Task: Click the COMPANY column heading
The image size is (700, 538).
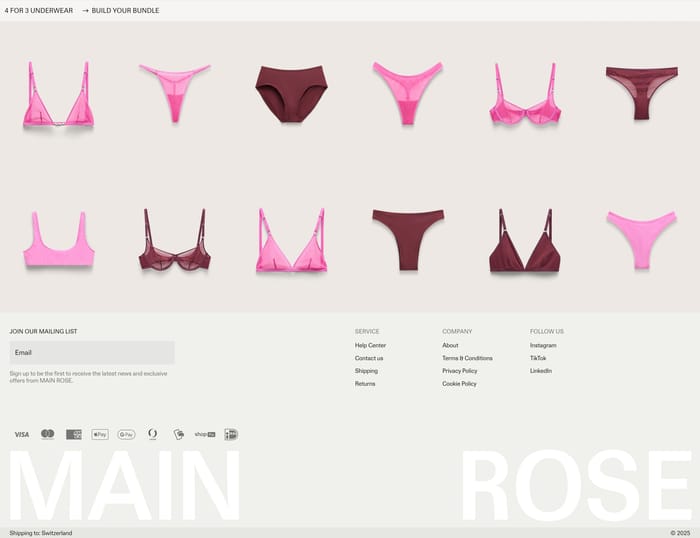Action: [x=457, y=331]
